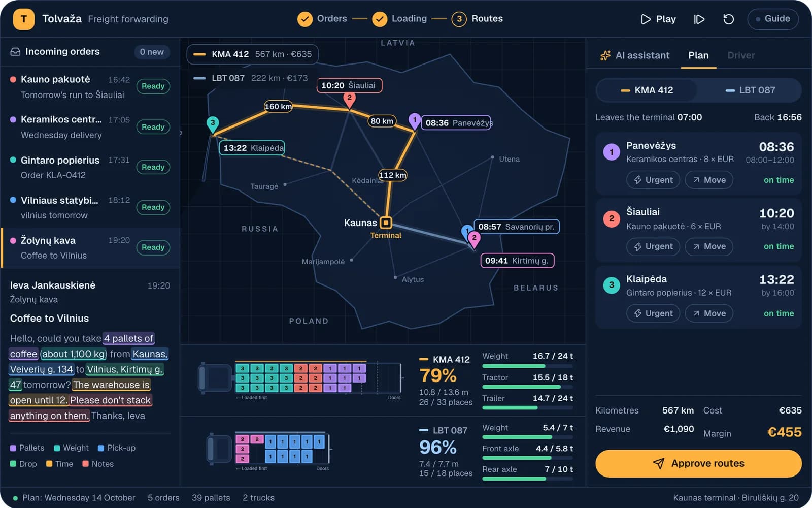812x508 pixels.
Task: Select the KMA 412 truck segment
Action: (x=647, y=90)
